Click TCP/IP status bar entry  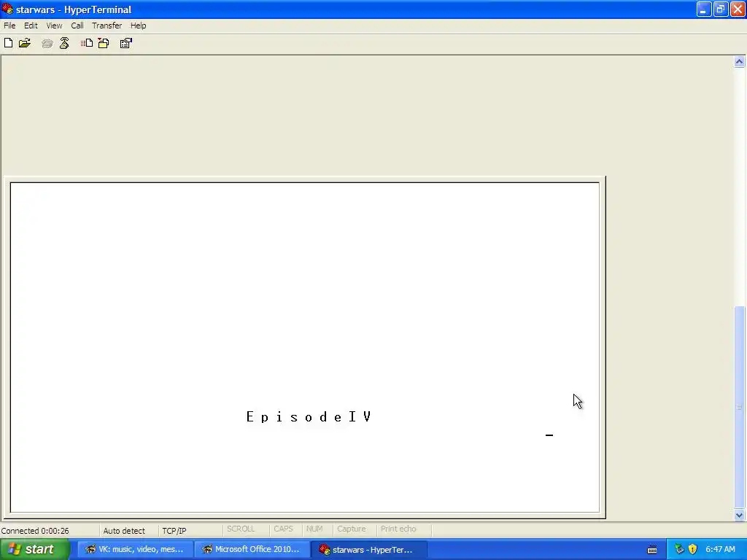(x=174, y=531)
